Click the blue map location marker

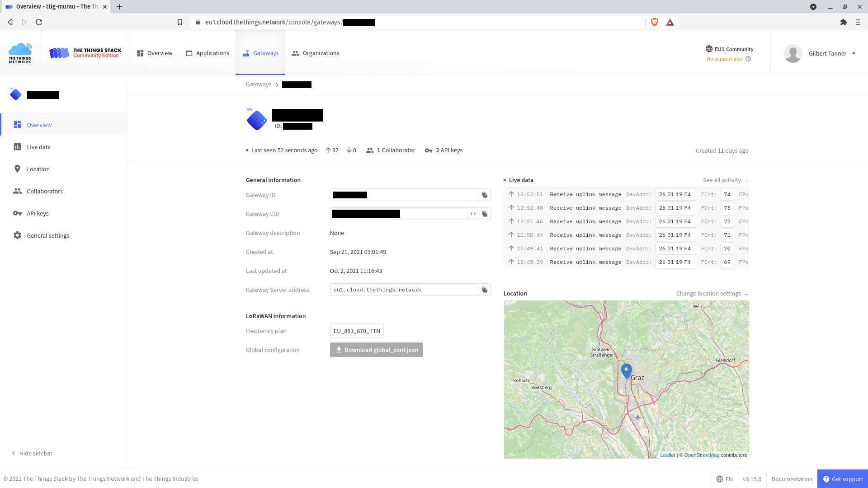point(626,371)
